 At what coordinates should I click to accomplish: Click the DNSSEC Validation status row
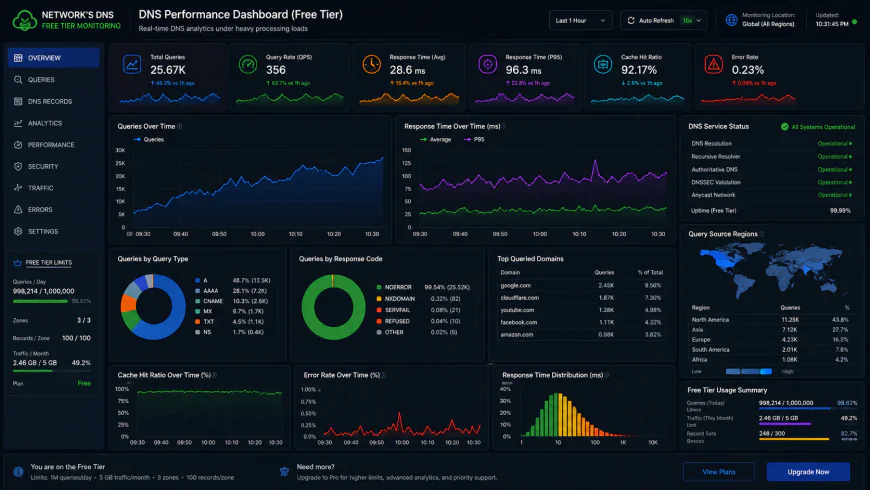(771, 182)
